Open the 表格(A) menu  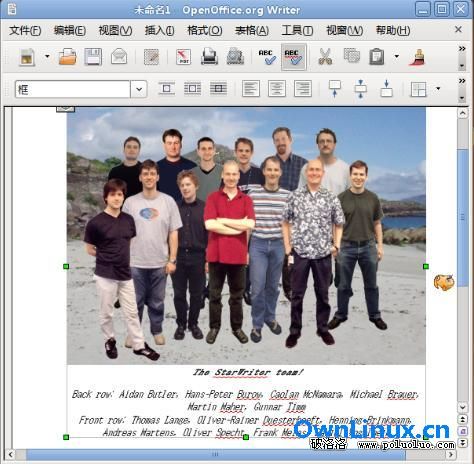point(252,31)
